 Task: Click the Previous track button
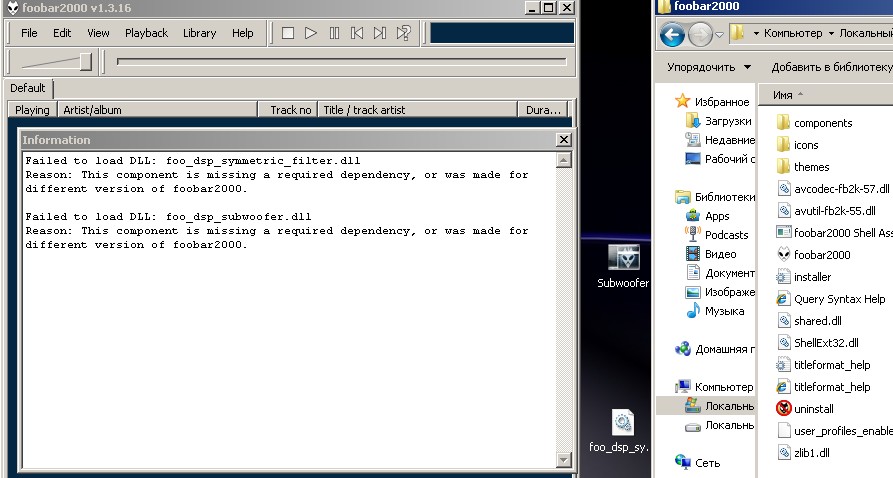[x=357, y=33]
